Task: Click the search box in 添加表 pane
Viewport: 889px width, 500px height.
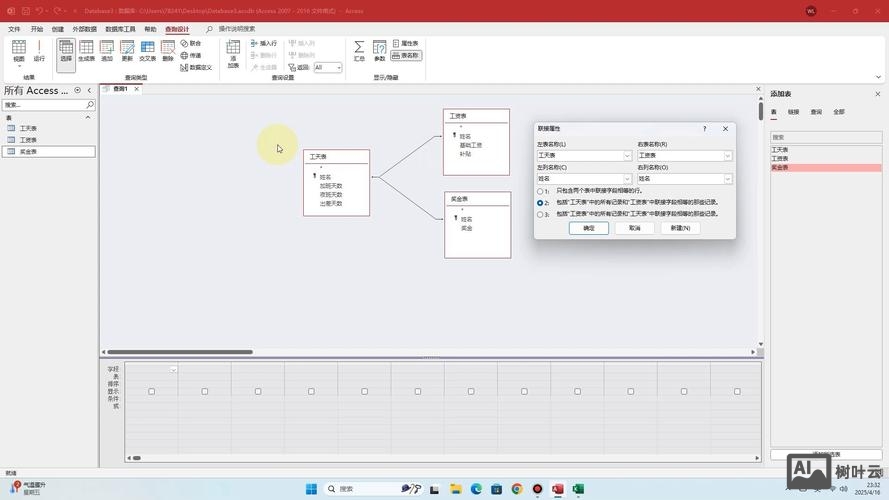Action: tap(825, 137)
